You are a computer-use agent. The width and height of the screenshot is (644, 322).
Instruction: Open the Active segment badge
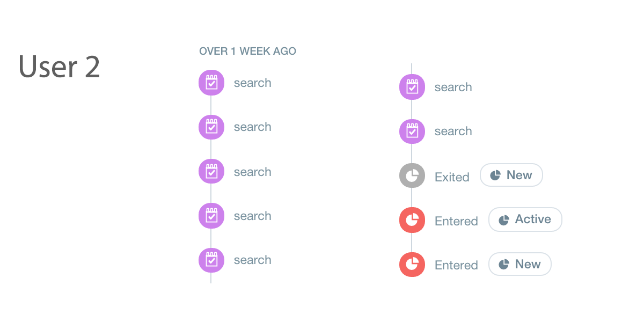coord(525,219)
